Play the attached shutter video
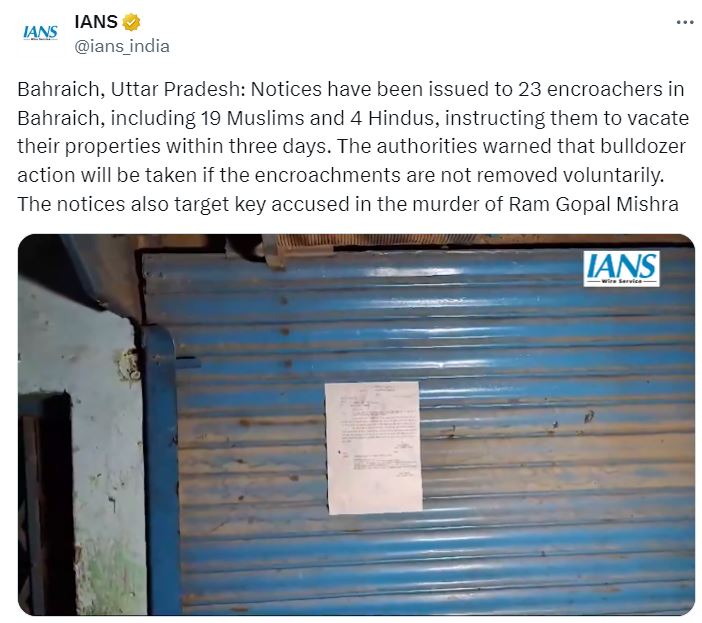The image size is (702, 623). click(x=356, y=424)
